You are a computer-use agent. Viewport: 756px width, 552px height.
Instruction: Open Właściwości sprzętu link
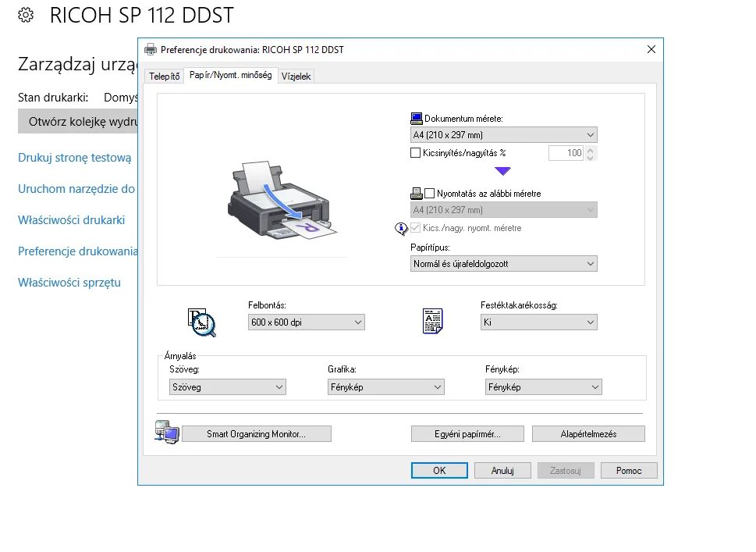(69, 283)
